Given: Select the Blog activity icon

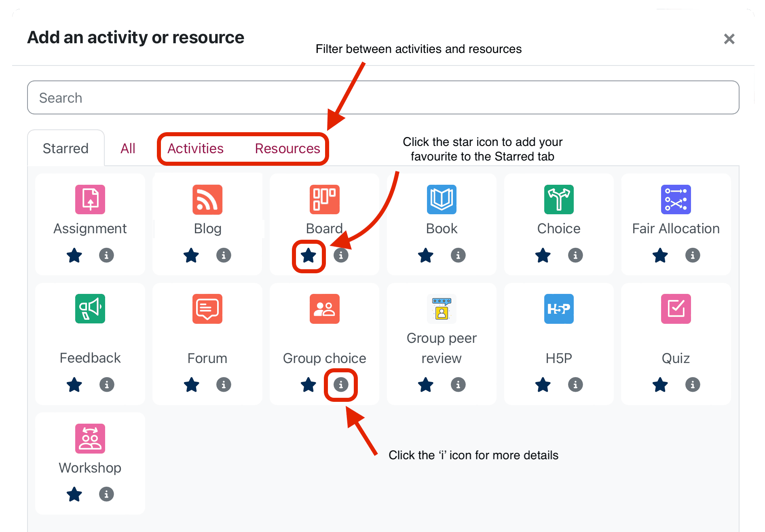Looking at the screenshot, I should point(207,199).
